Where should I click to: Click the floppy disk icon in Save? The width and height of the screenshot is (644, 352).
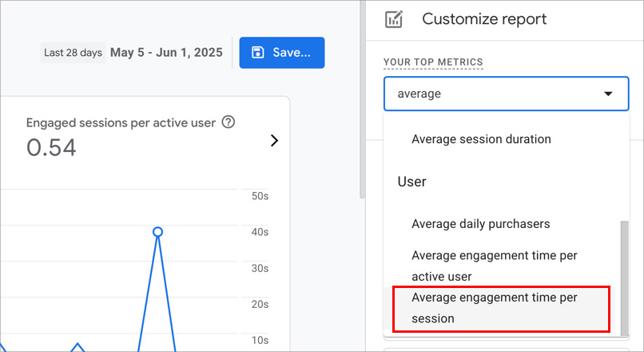coord(257,53)
